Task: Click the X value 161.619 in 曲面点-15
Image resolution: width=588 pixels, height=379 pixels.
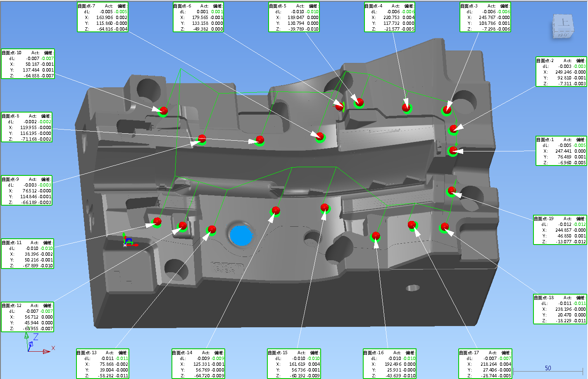Action: point(297,364)
